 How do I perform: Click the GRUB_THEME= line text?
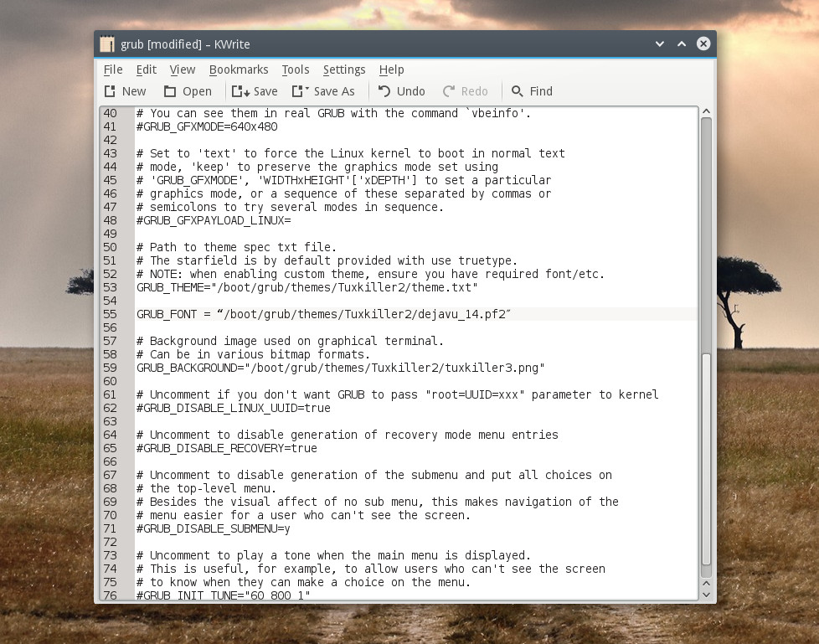307,287
